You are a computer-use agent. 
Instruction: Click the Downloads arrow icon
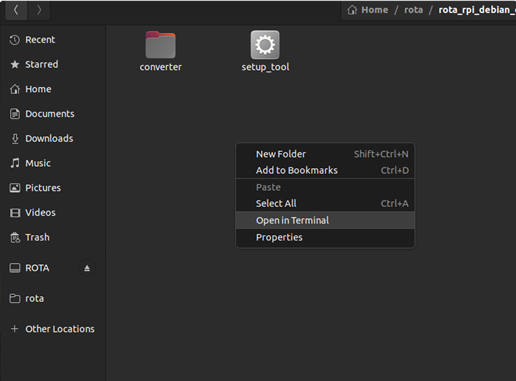pyautogui.click(x=15, y=138)
